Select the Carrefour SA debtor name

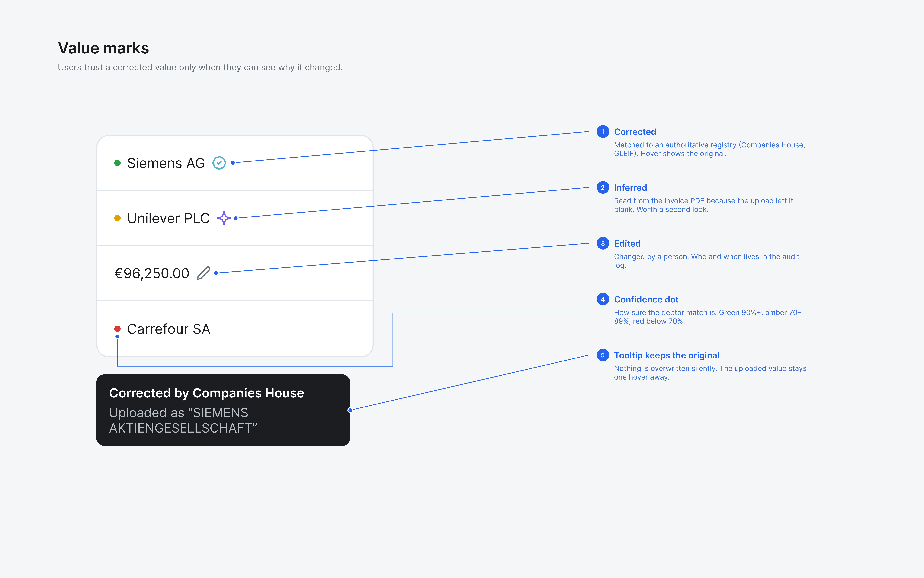169,329
